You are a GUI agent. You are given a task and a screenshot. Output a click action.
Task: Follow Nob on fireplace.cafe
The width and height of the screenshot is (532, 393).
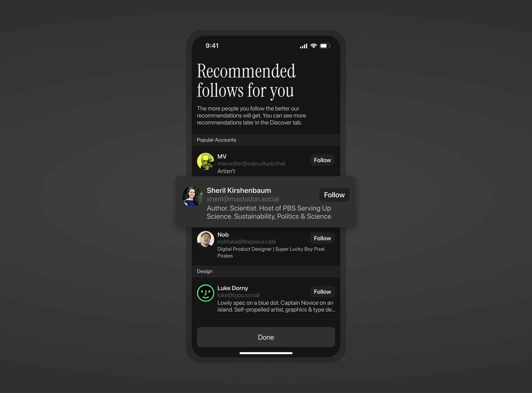323,238
